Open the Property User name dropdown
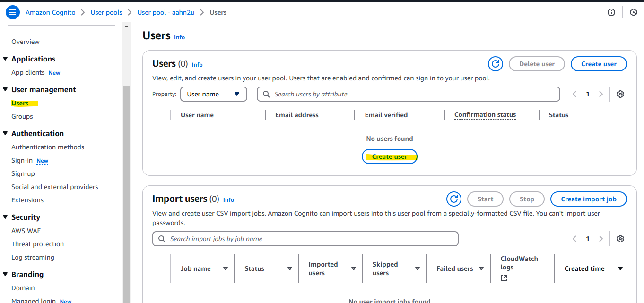 point(214,94)
